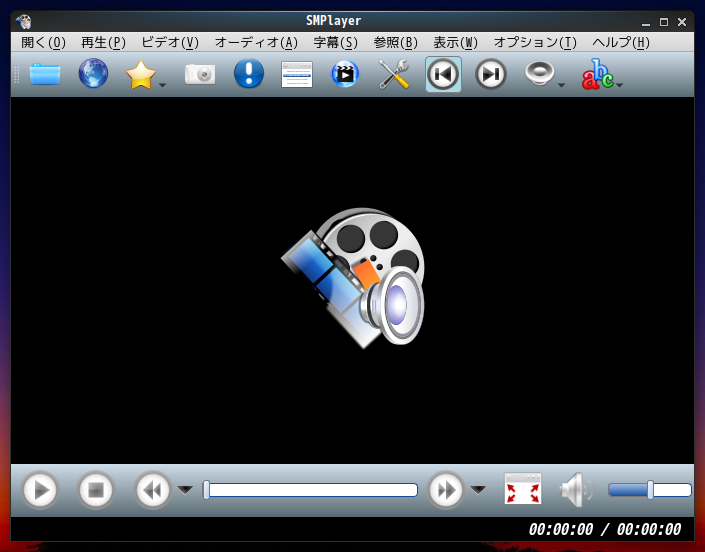Click the SMPlayer title bar app icon
Viewport: 705px width, 552px height.
[23, 21]
